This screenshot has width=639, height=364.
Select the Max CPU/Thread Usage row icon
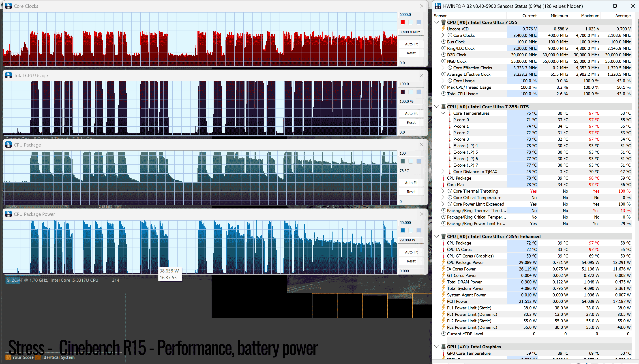443,87
